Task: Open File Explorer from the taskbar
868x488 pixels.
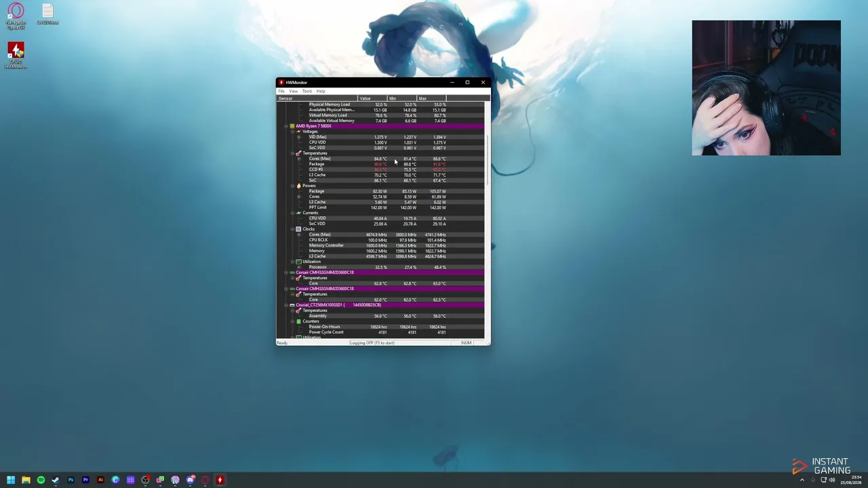Action: coord(26,480)
